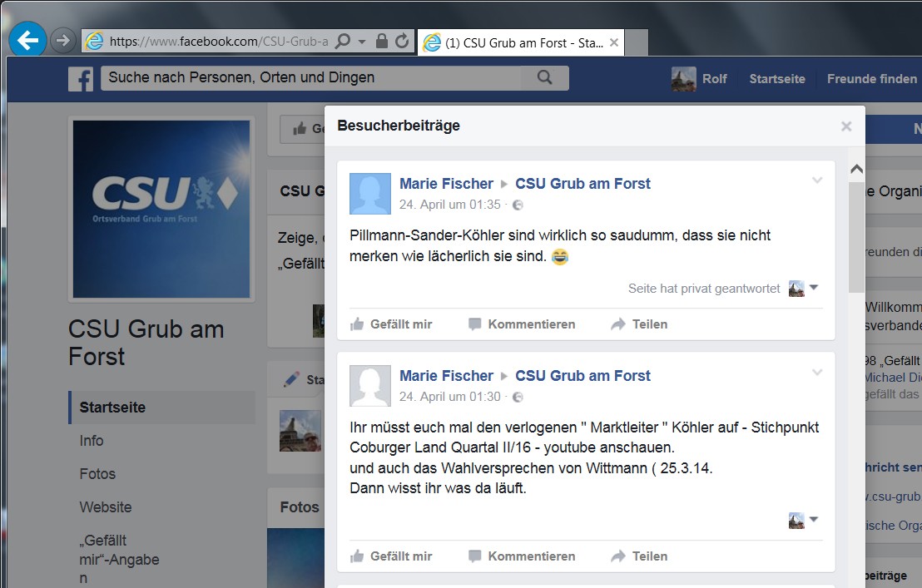The width and height of the screenshot is (922, 588).
Task: Open Freunde finden in top bar
Action: 872,79
